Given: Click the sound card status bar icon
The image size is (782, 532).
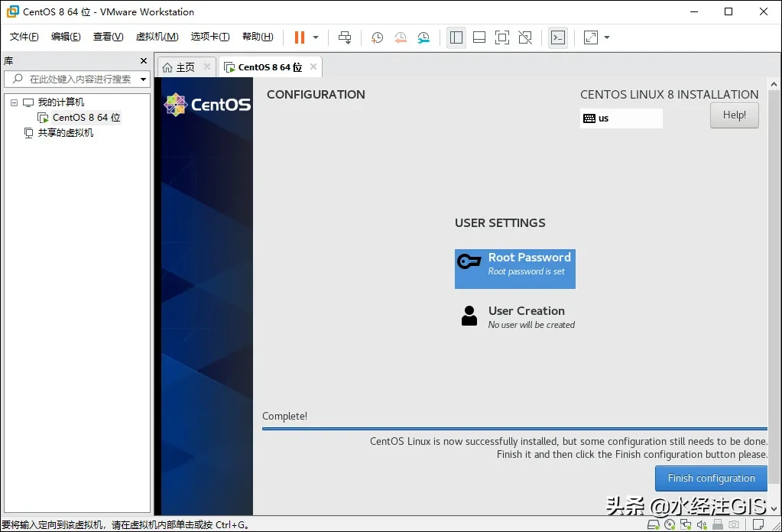Looking at the screenshot, I should [702, 524].
